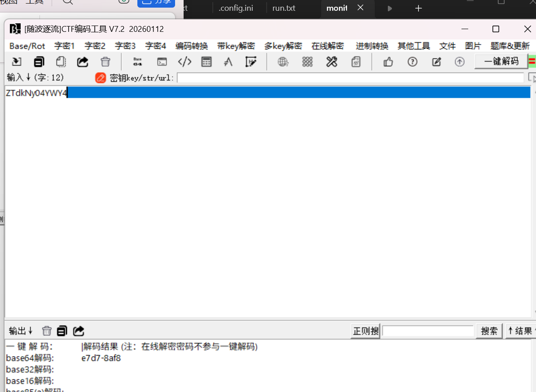
Task: Click the crop-edit frame icon in the toolbar
Action: tap(251, 62)
